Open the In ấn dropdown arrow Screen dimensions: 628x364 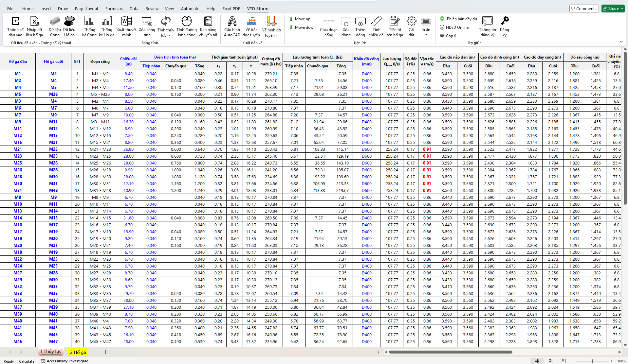tap(426, 35)
